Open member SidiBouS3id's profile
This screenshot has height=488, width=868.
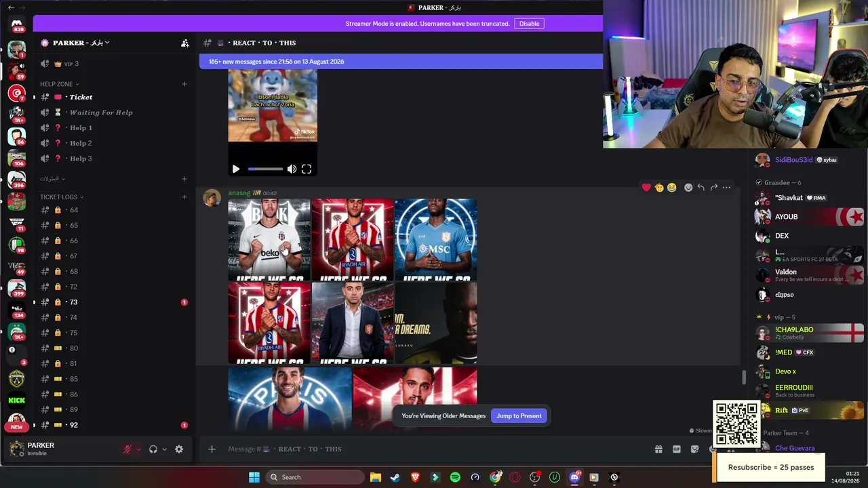[x=793, y=160]
